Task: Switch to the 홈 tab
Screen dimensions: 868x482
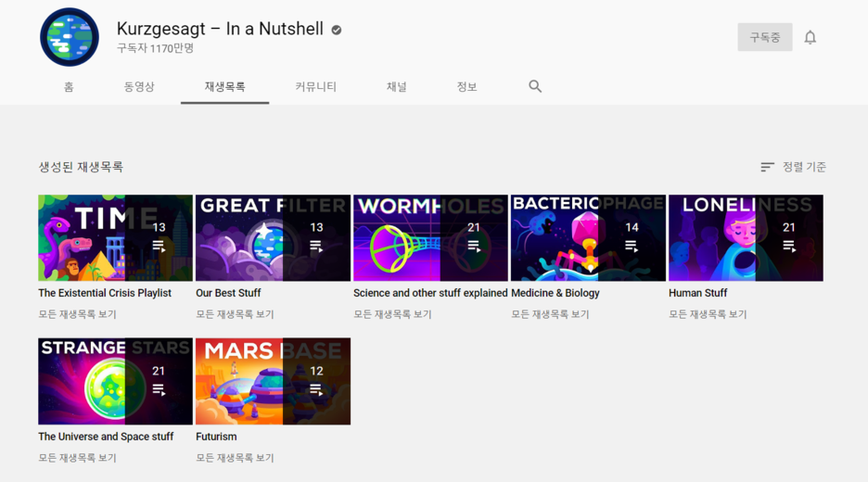Action: click(69, 87)
